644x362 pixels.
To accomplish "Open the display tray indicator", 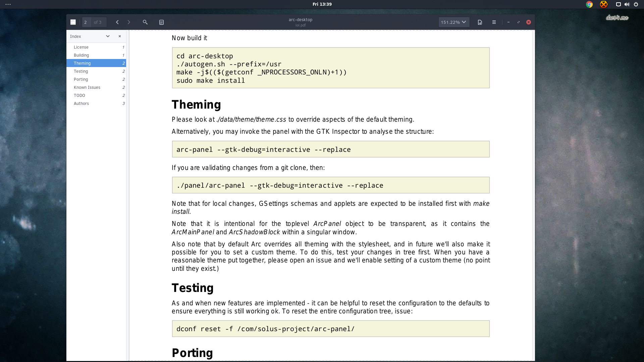I will point(618,4).
